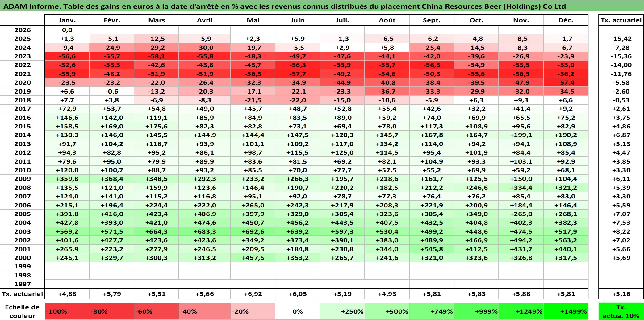Select the 2025 Mars cell '-12,5'
The image size is (644, 320).
click(157, 39)
